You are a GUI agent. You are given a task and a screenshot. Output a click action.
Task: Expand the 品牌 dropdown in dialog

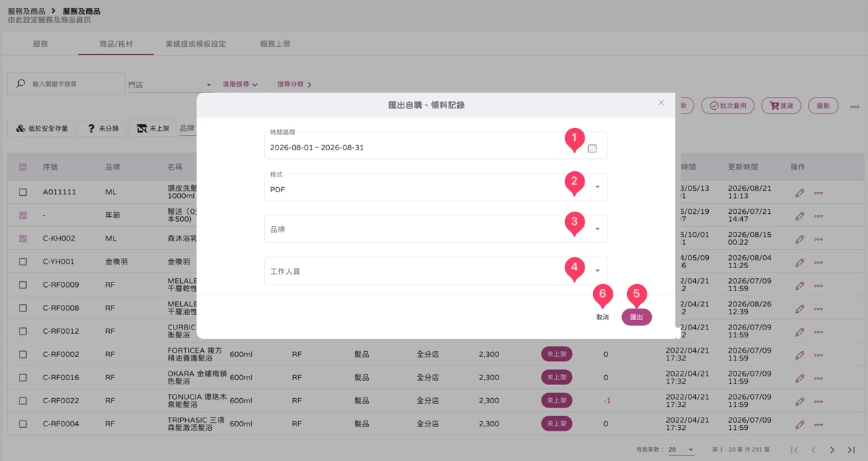coord(435,229)
